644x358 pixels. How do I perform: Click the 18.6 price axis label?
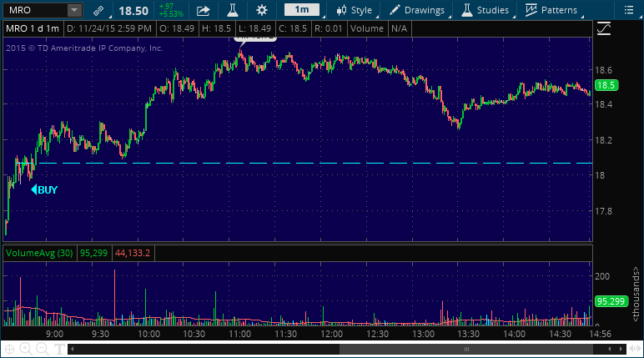tap(603, 70)
